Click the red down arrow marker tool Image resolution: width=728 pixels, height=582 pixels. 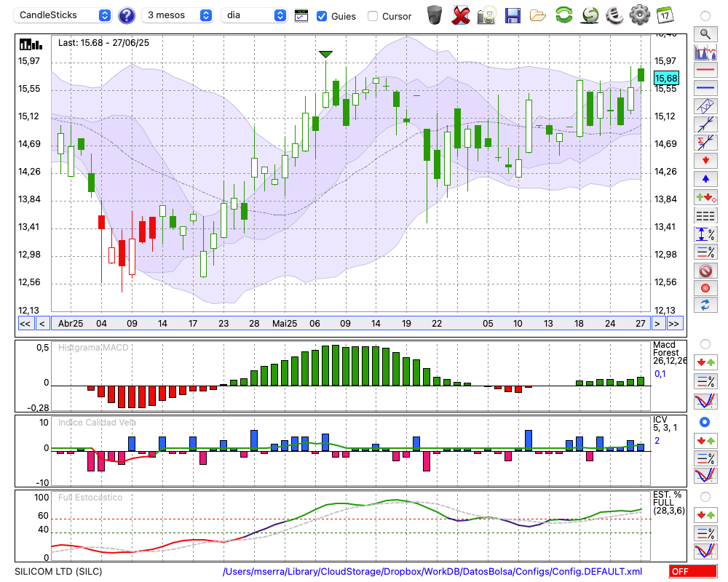[705, 161]
